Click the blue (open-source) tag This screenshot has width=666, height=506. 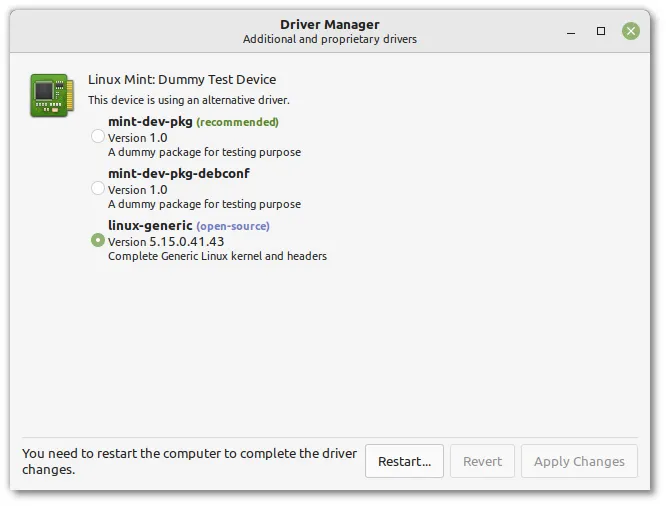[233, 226]
